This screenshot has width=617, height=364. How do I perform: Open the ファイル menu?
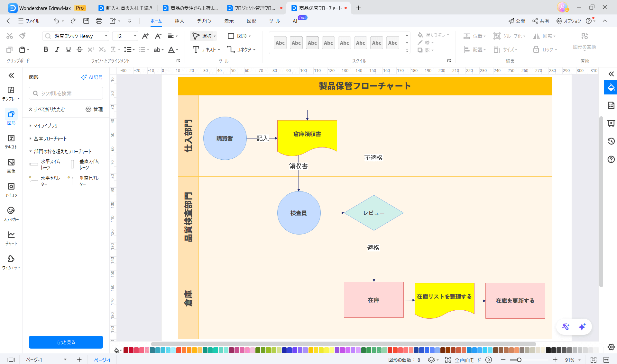coord(29,21)
